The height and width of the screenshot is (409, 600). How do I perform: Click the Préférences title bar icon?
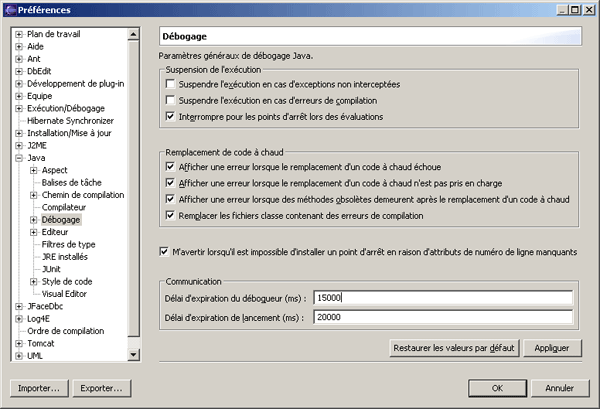pyautogui.click(x=11, y=9)
